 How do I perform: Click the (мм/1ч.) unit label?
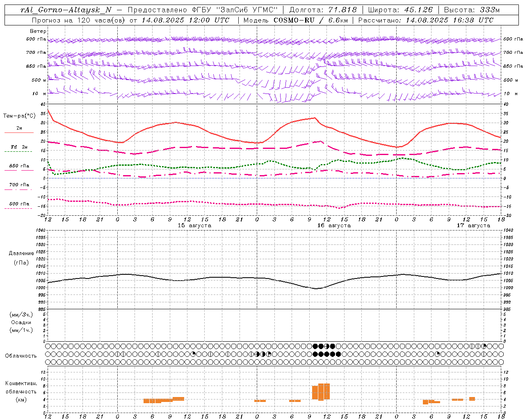pos(21,330)
